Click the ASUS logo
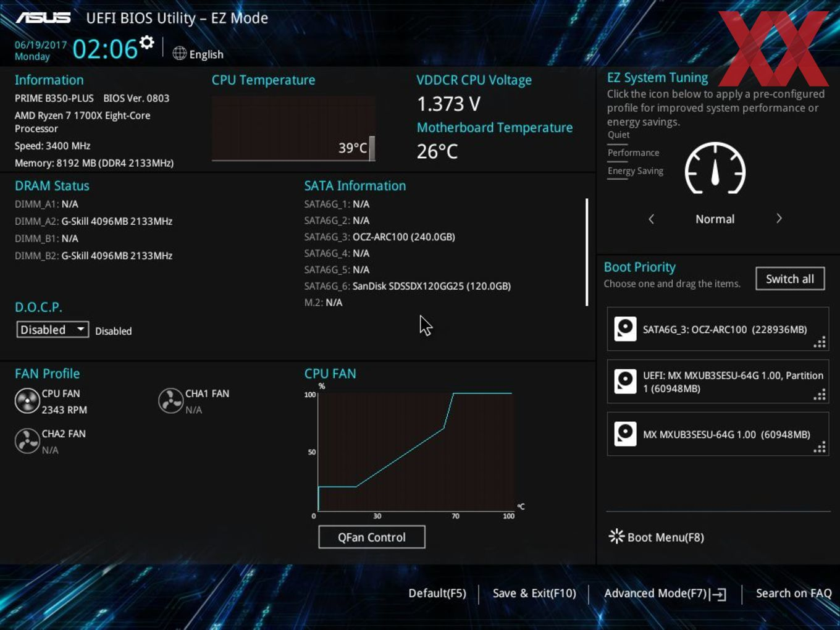 [43, 17]
